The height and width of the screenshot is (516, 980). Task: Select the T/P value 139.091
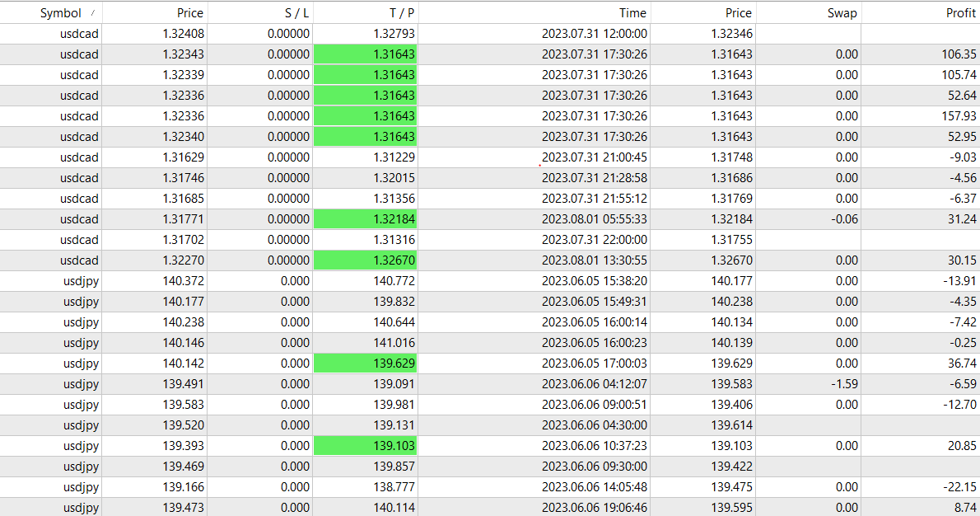point(394,385)
